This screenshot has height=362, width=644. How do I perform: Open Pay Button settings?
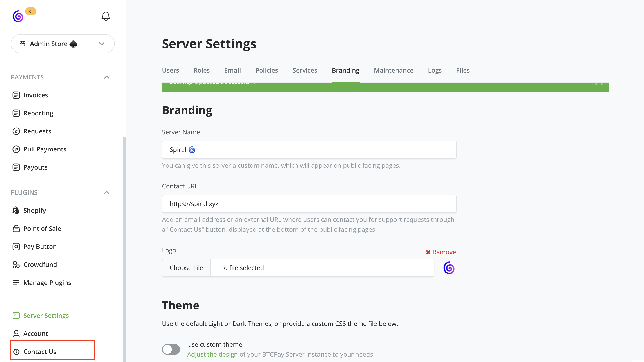pyautogui.click(x=40, y=247)
